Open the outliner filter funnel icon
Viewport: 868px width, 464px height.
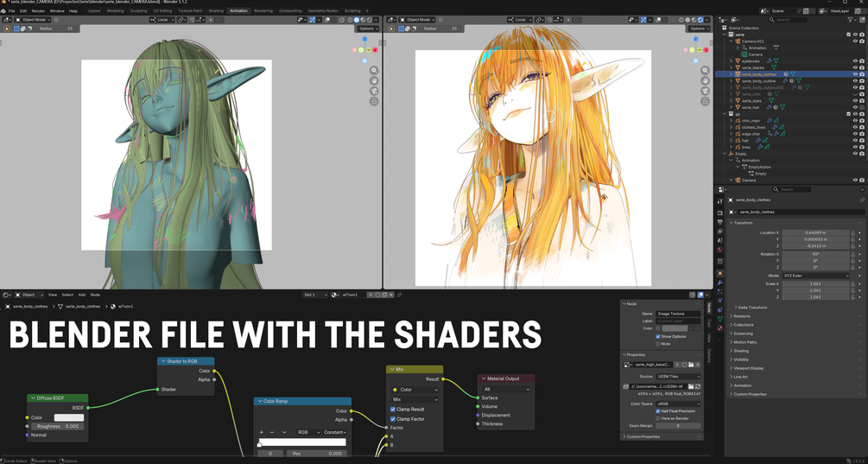click(x=851, y=19)
